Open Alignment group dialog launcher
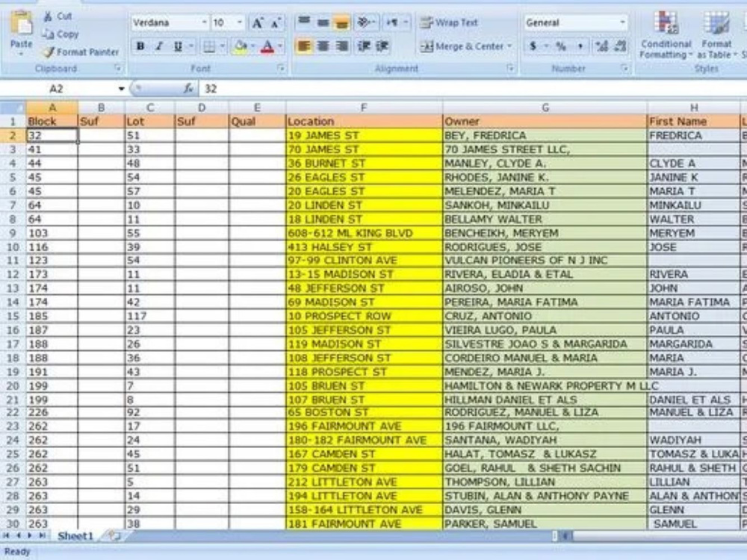 point(510,69)
